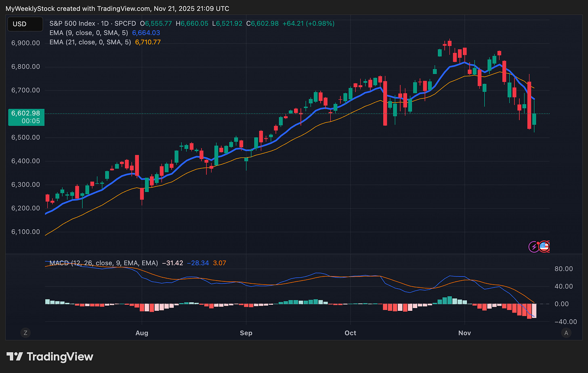This screenshot has width=588, height=373.
Task: Click the EMA 9 value 6,664.03
Action: 146,33
